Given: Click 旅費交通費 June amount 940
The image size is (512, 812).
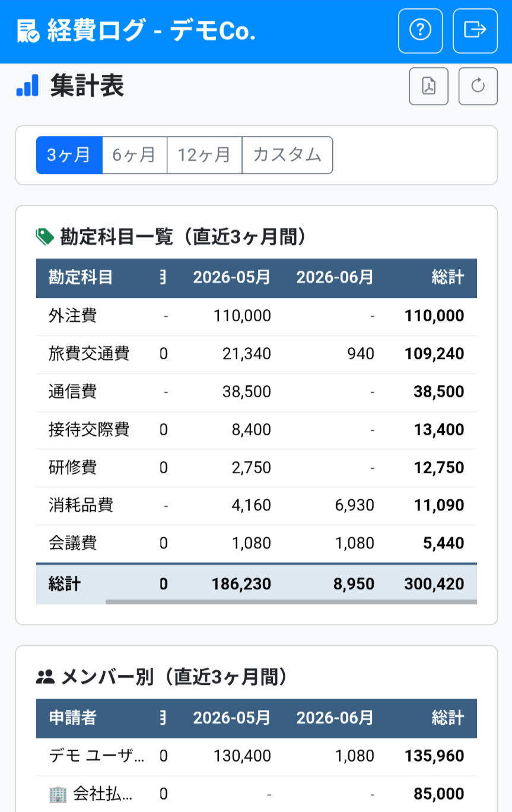Looking at the screenshot, I should coord(361,354).
